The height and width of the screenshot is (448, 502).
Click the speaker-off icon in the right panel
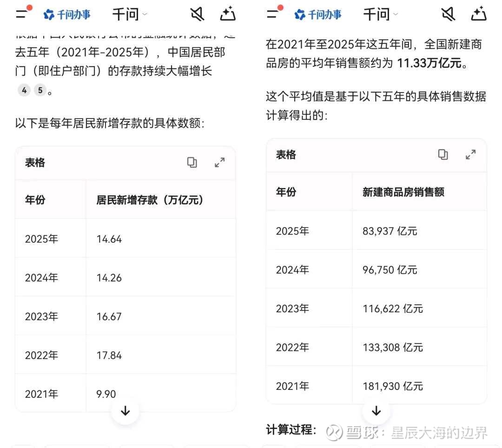point(448,14)
